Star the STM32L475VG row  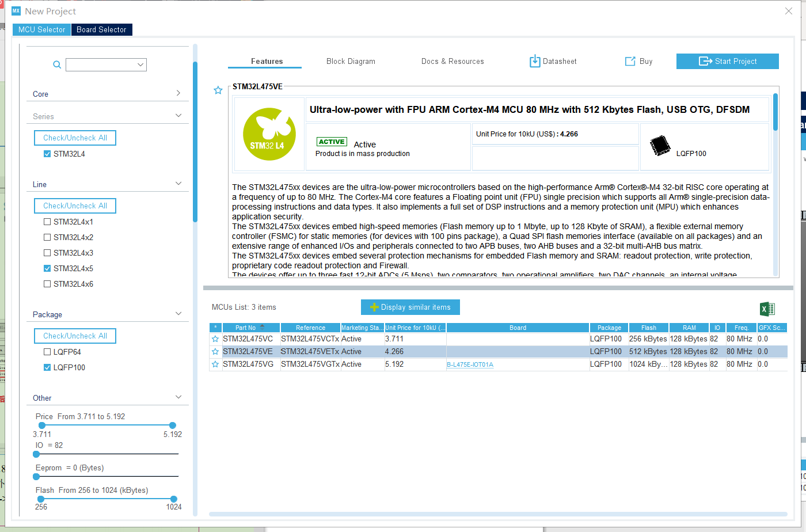[215, 364]
